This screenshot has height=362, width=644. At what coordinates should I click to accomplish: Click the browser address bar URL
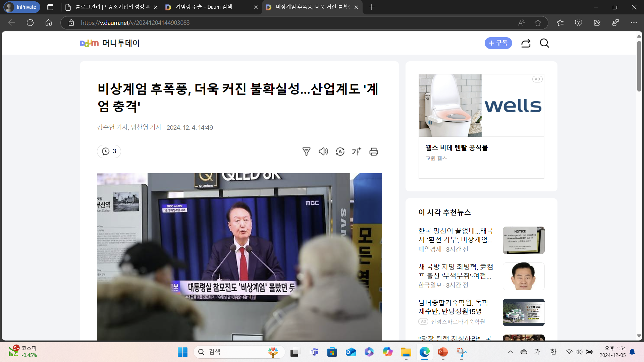(135, 23)
